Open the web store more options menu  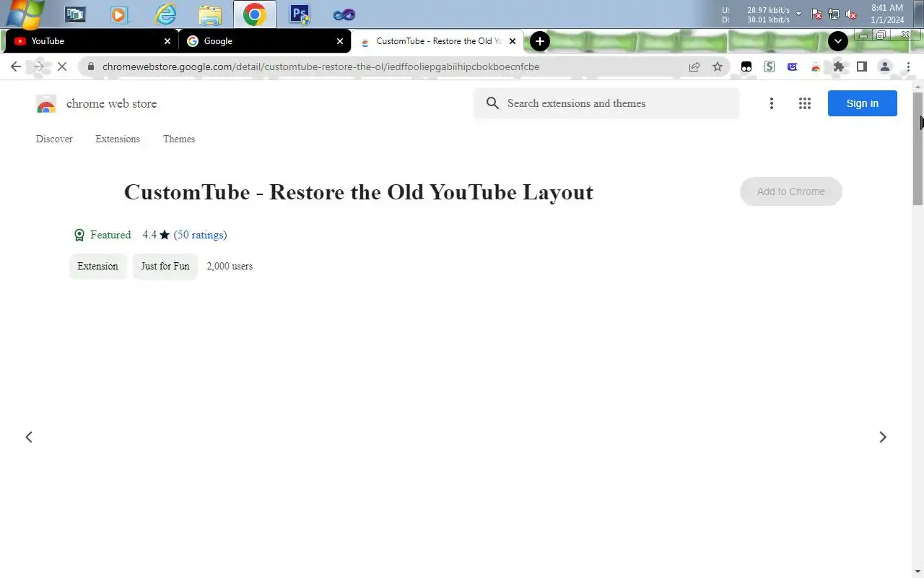click(x=772, y=103)
